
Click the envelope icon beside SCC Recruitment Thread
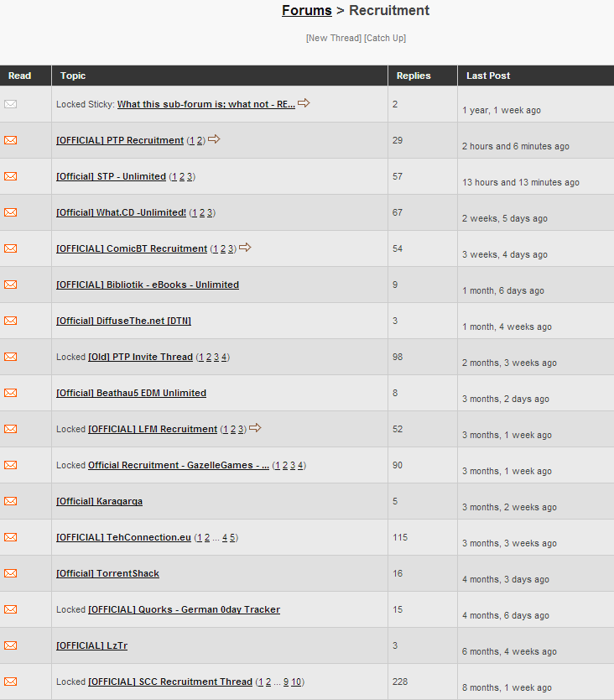tap(11, 682)
